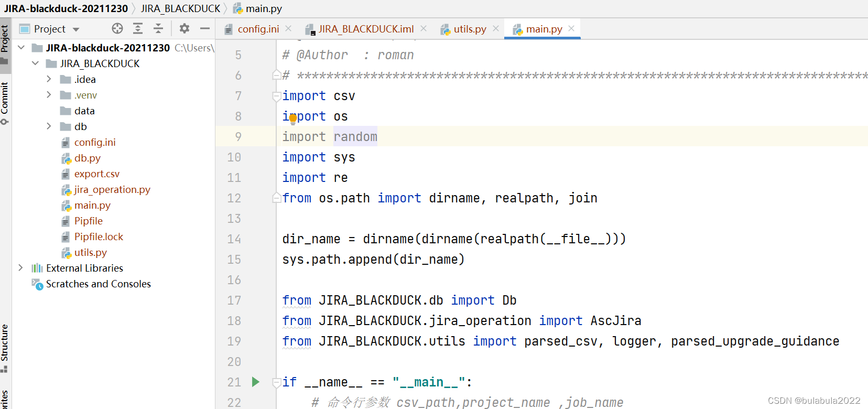The height and width of the screenshot is (409, 868).
Task: Open db.py in the project tree
Action: [87, 158]
